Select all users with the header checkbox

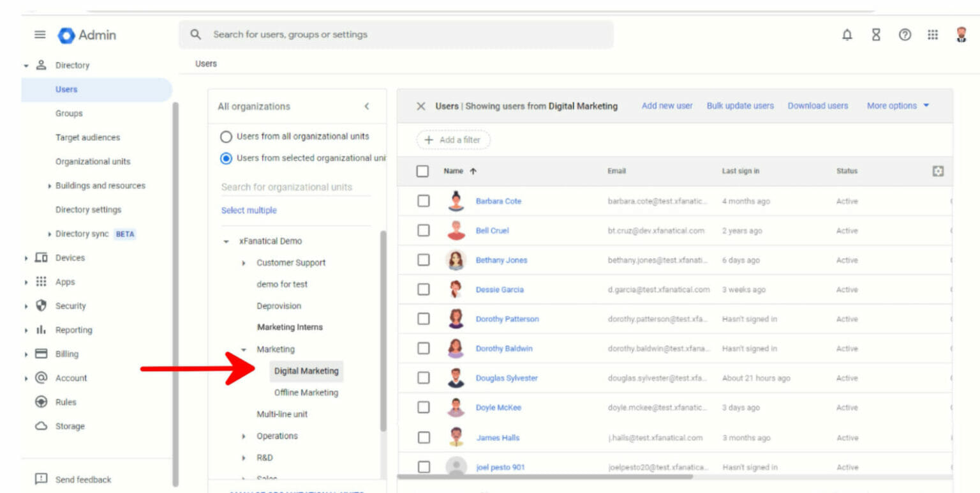point(423,171)
